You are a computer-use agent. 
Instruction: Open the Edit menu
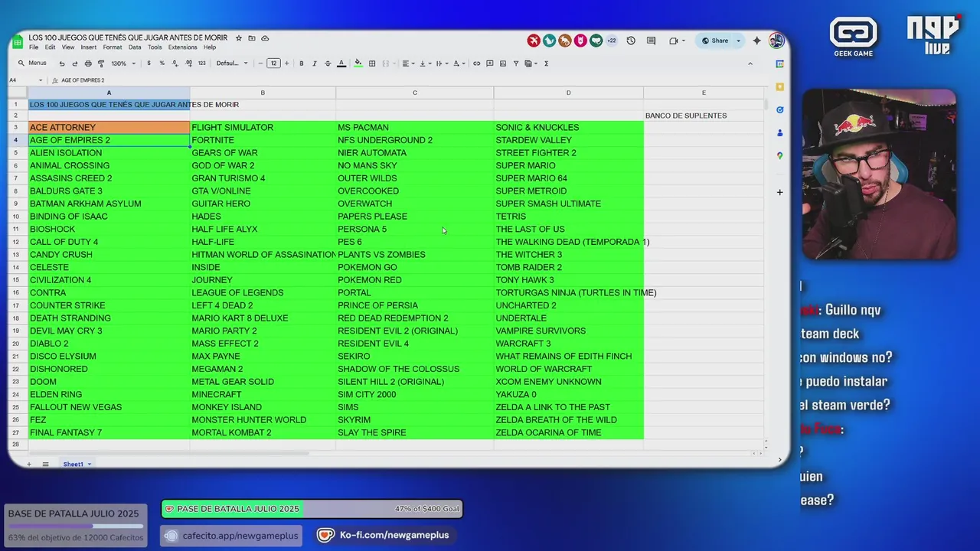click(x=50, y=47)
